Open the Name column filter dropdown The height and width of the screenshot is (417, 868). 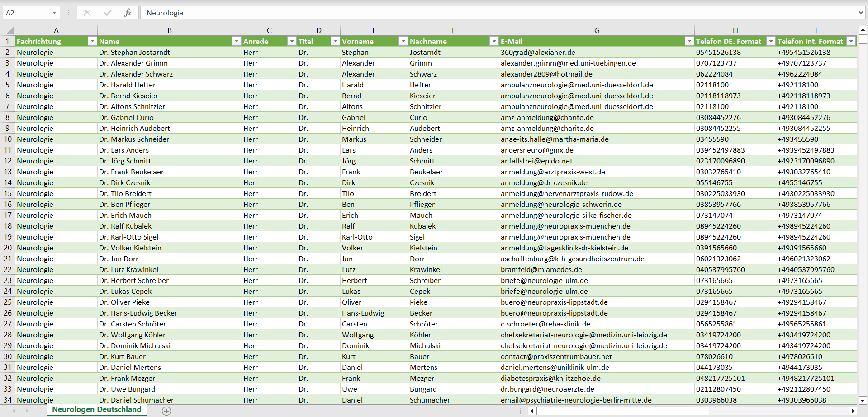tap(236, 41)
